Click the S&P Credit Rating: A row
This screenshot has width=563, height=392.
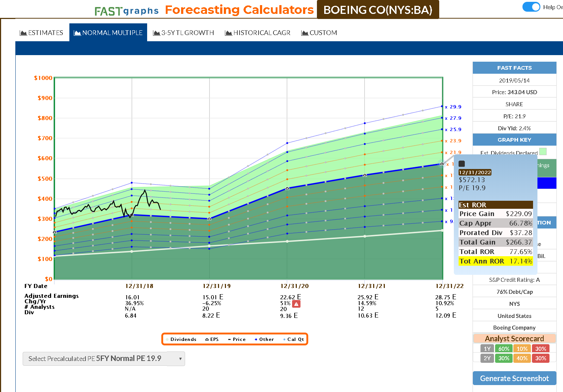514,280
